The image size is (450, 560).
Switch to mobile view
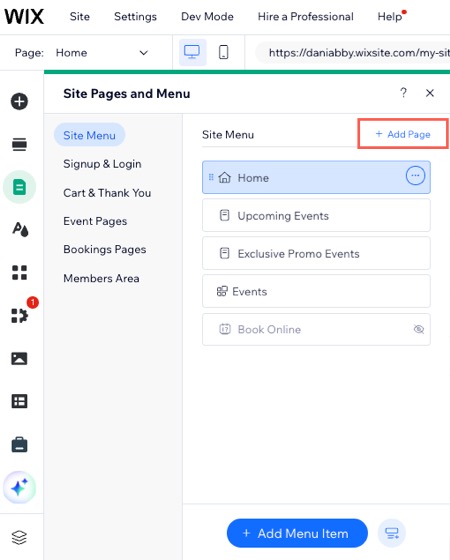(x=224, y=52)
